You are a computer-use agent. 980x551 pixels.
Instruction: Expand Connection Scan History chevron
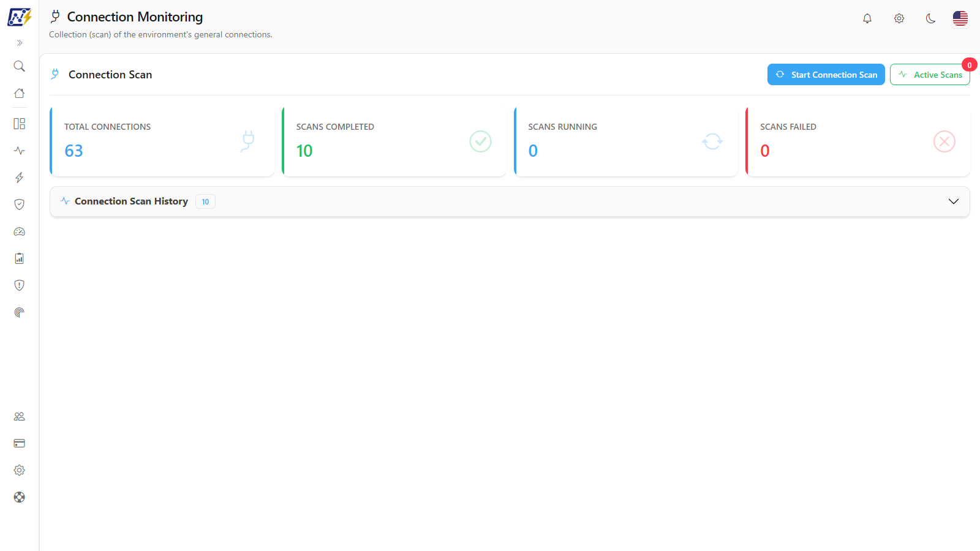(954, 201)
